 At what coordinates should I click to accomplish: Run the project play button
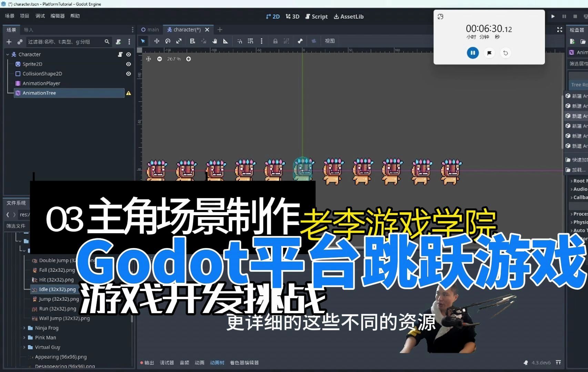tap(553, 16)
